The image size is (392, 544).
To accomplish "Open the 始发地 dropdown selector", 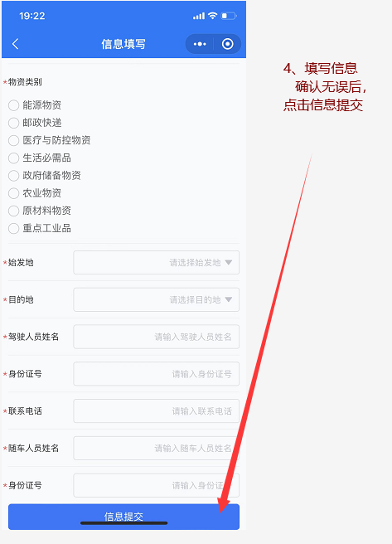I will point(157,263).
